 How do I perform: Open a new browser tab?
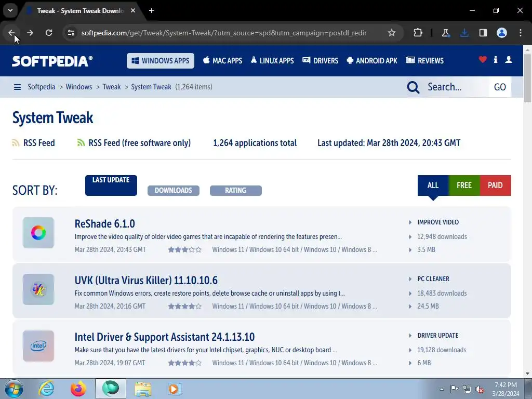click(x=152, y=10)
